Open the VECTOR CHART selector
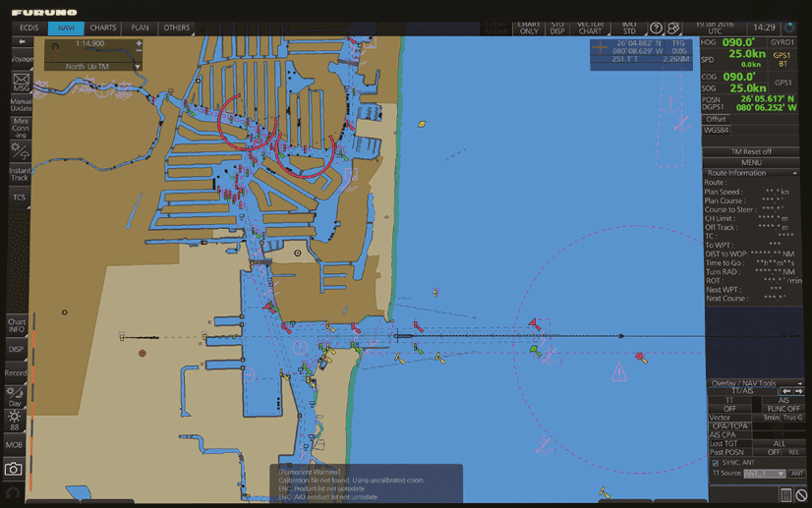Screen dimensions: 812x508 click(x=590, y=28)
